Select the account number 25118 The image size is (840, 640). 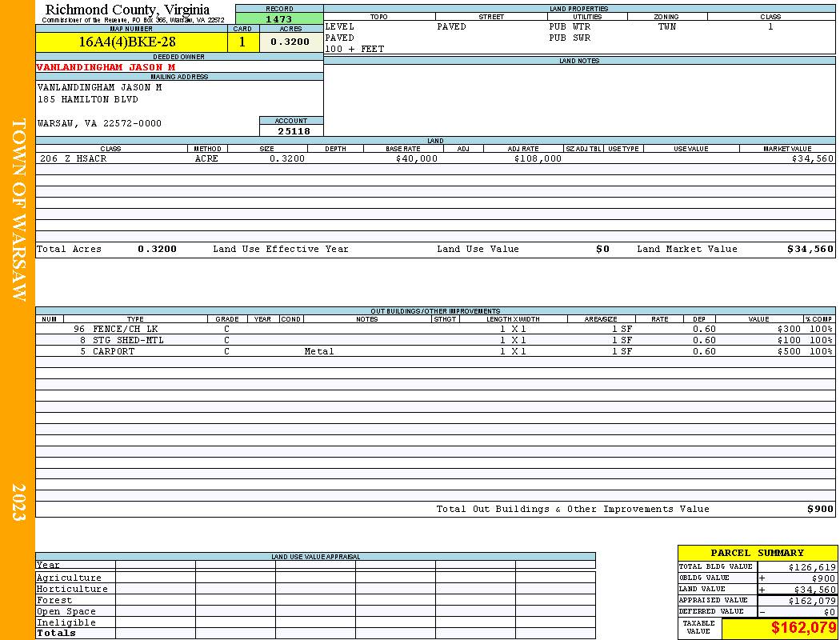coord(294,131)
